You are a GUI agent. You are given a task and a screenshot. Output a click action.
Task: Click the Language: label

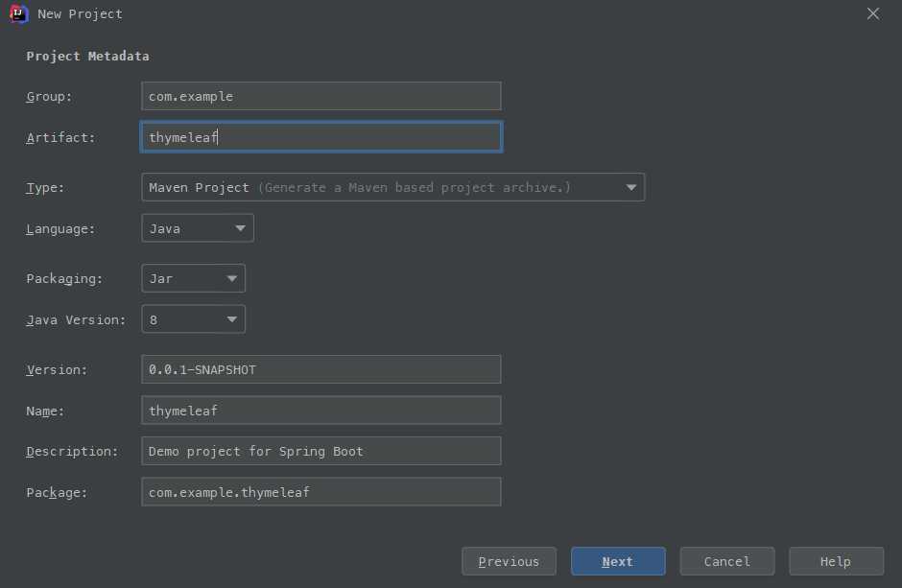[60, 229]
